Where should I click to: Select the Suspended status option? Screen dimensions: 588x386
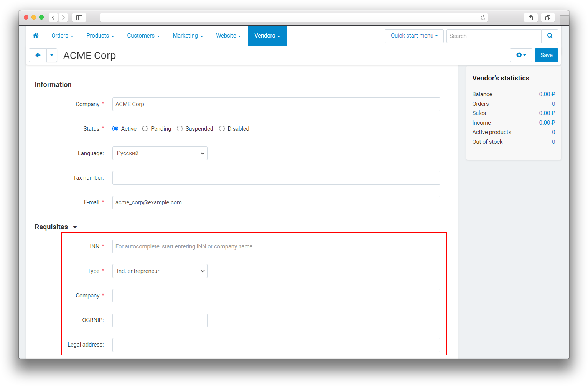pyautogui.click(x=180, y=129)
